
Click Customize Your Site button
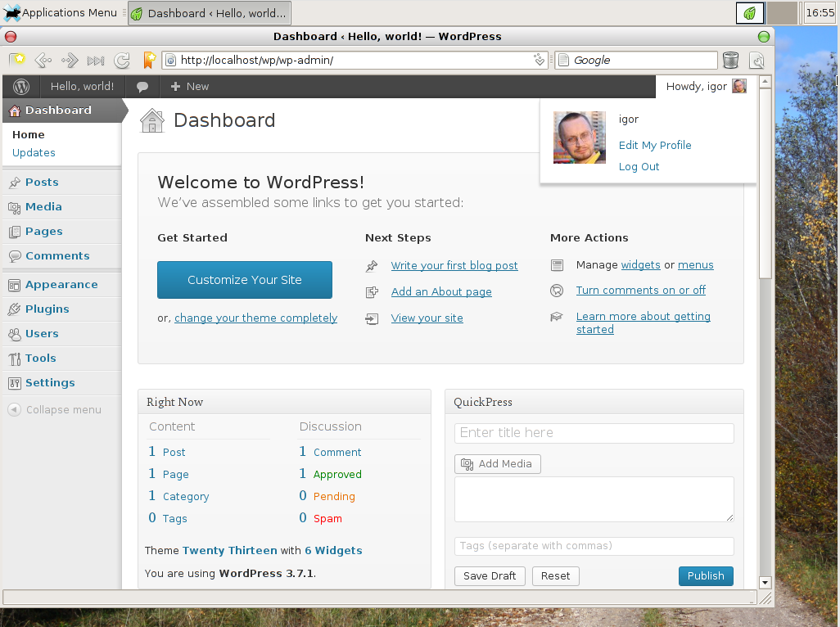point(245,280)
